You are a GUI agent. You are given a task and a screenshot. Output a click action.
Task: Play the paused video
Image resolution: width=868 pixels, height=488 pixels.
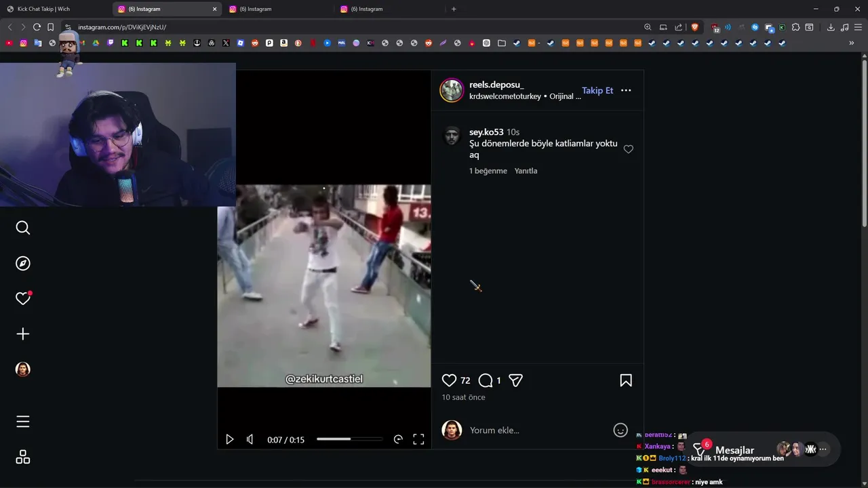pos(230,439)
